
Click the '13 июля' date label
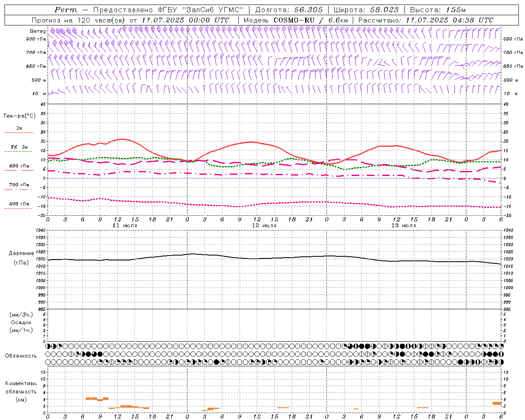(404, 226)
